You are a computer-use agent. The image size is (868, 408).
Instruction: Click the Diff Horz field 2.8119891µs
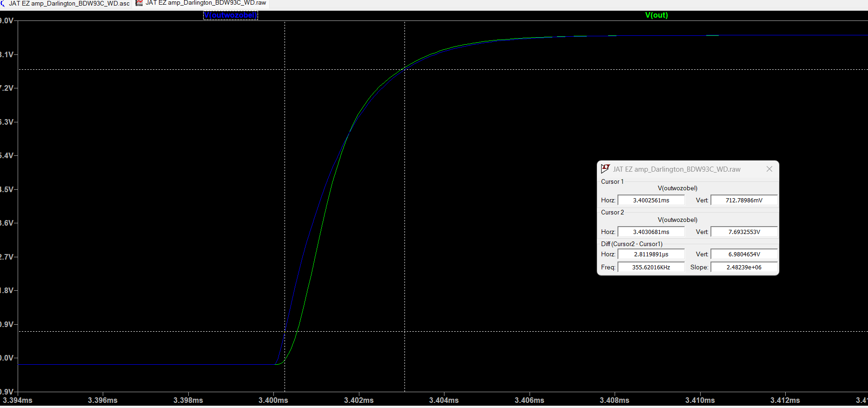coord(651,254)
